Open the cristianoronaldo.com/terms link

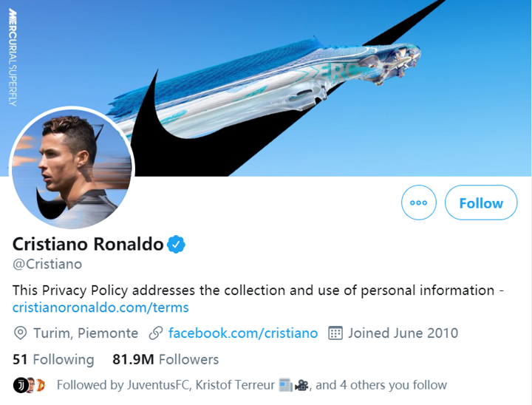point(100,307)
